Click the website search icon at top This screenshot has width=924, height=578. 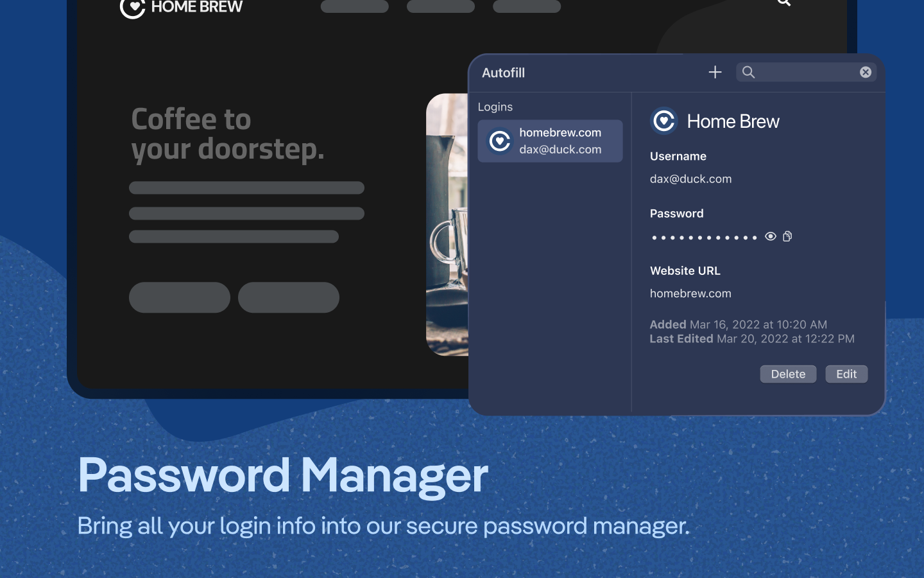[783, 3]
